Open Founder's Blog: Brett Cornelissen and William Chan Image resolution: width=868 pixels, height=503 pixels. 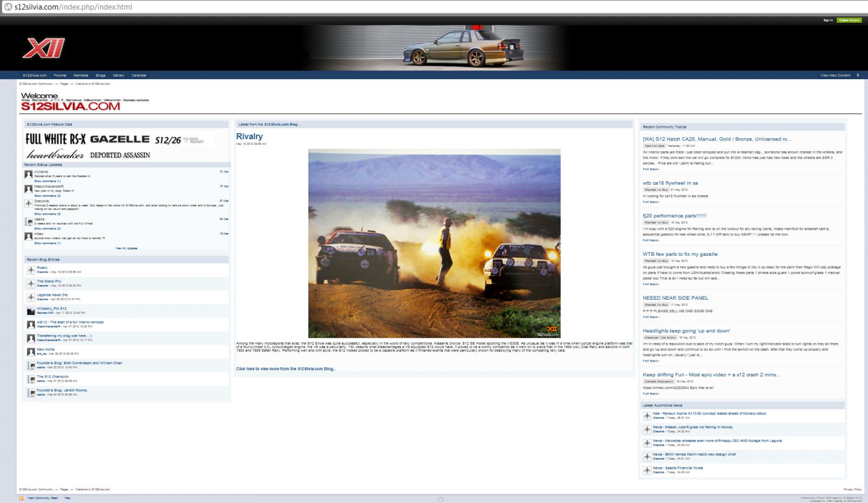[x=79, y=363]
